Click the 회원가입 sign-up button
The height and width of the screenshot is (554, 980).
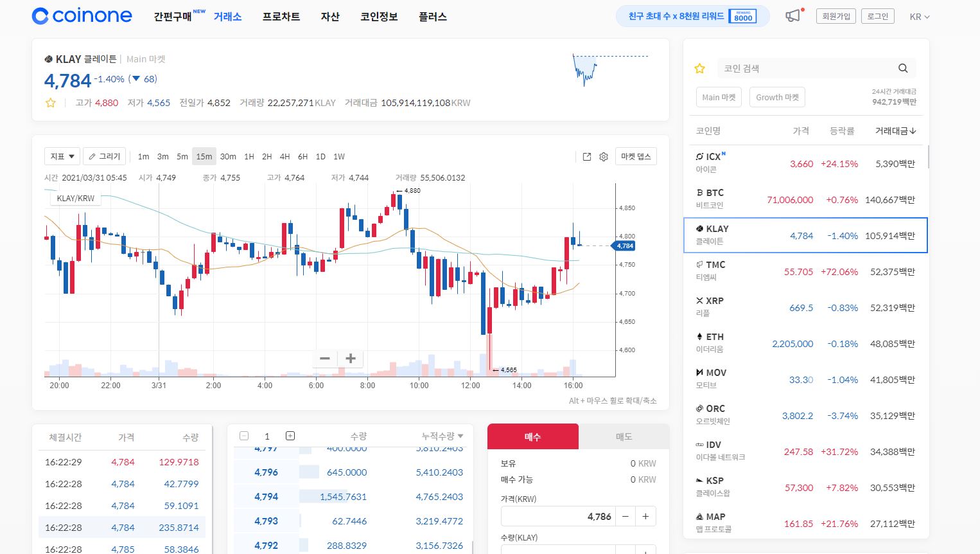tap(836, 16)
